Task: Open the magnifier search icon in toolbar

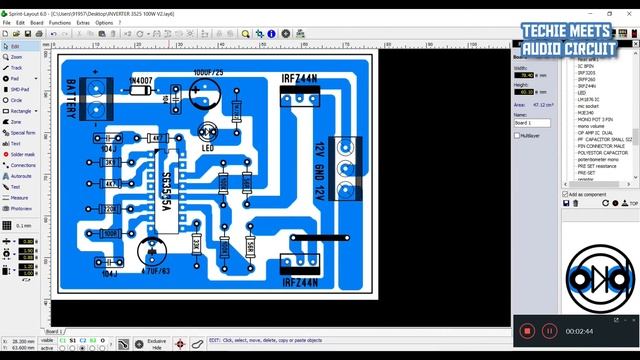Action: point(245,34)
